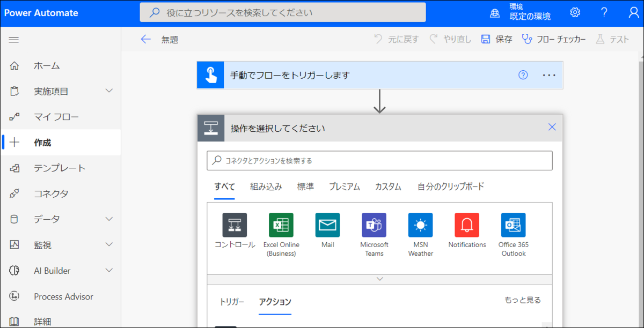This screenshot has width=644, height=328.
Task: Expand the 実施項目 section chevron
Action: point(109,91)
